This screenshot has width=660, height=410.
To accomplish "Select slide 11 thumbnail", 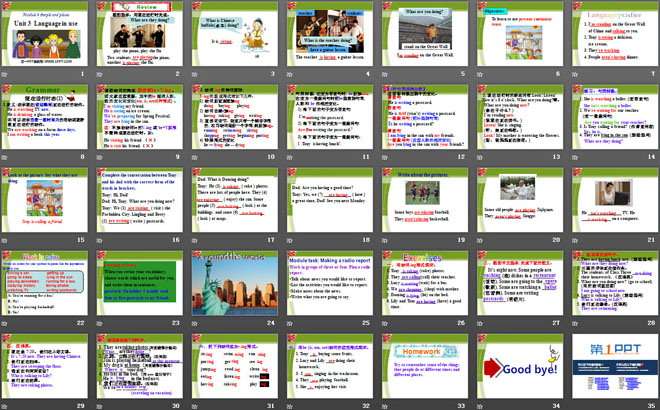I will point(330,117).
